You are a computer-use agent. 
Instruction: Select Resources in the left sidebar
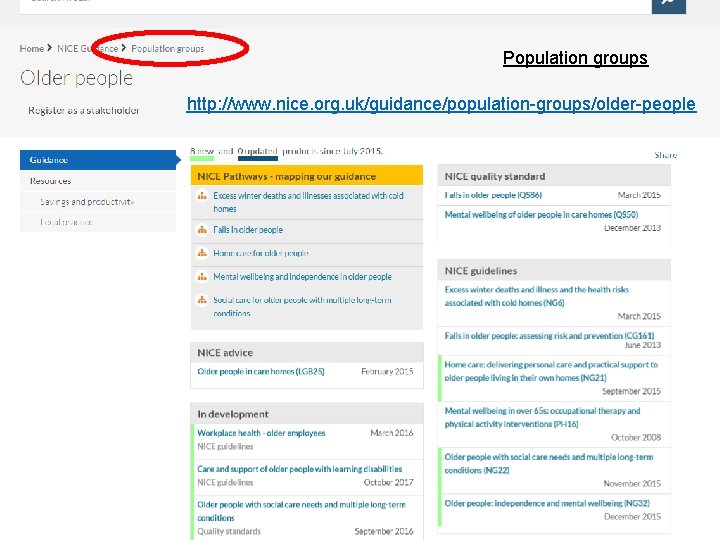pyautogui.click(x=98, y=181)
